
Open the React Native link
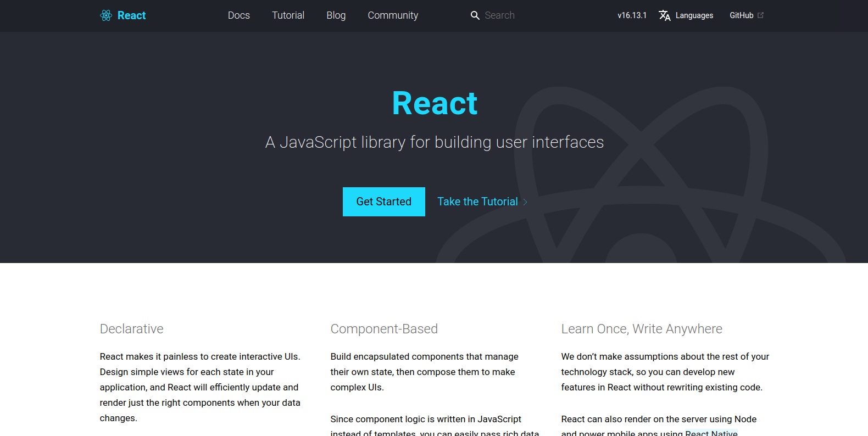pos(711,433)
